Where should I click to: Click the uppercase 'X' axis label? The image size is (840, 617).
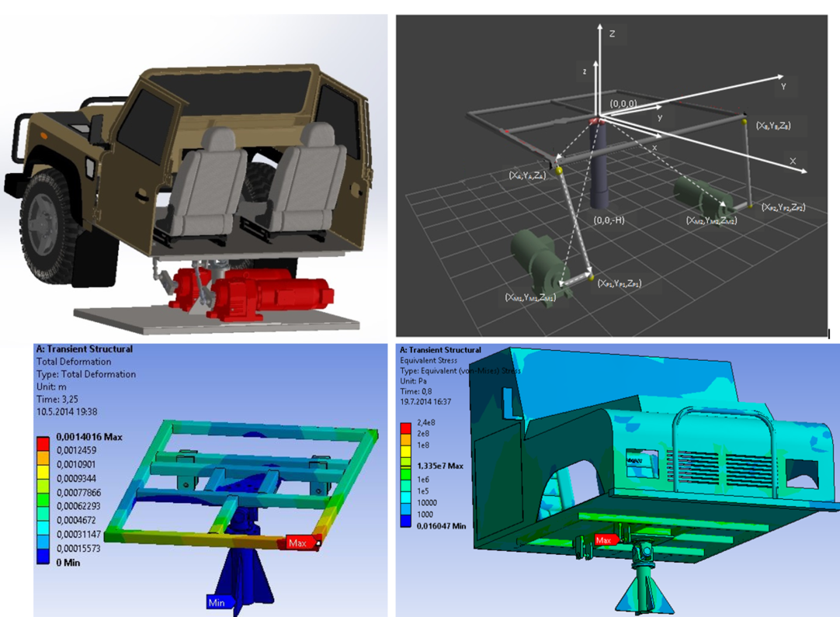click(793, 161)
